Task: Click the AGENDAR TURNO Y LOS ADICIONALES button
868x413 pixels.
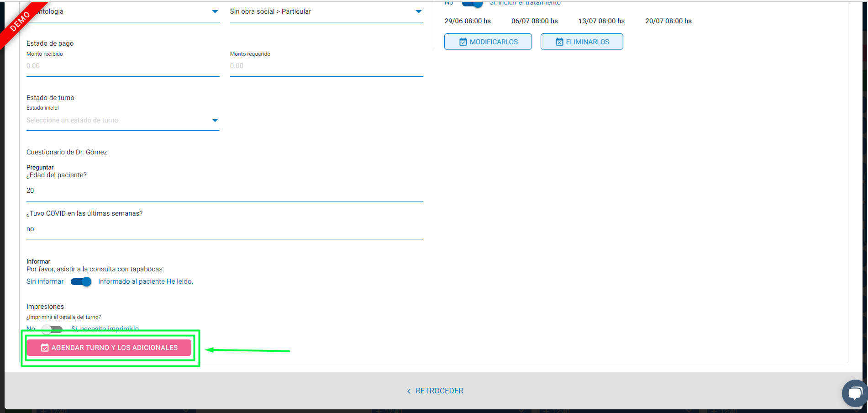Action: 109,348
